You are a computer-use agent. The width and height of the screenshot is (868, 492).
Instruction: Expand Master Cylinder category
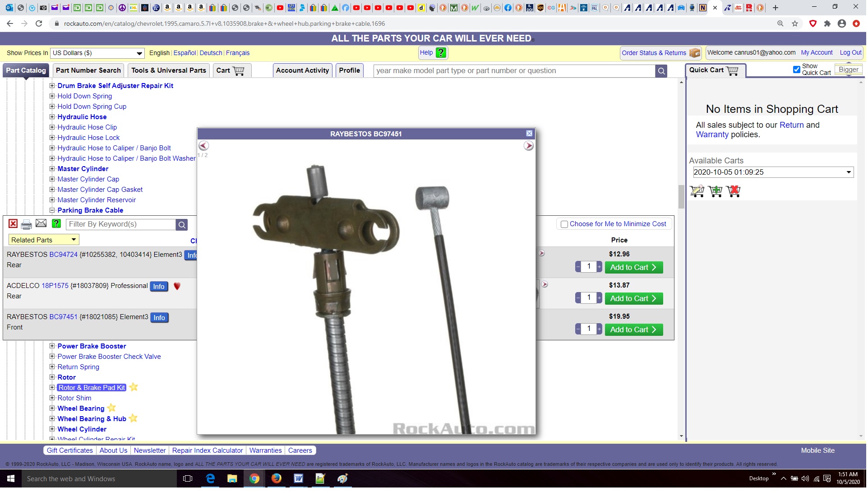point(52,169)
